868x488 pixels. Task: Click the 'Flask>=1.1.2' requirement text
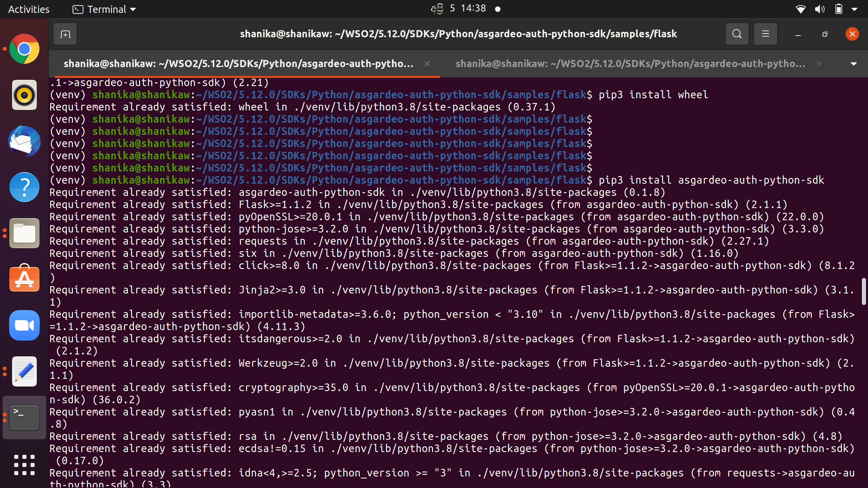click(x=275, y=204)
